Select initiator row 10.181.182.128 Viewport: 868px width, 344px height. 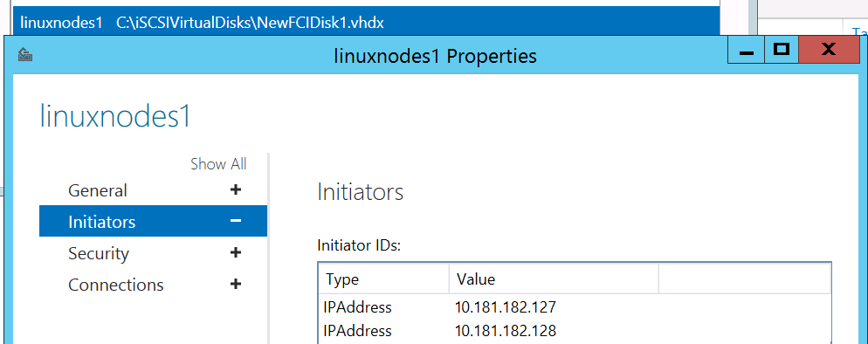(x=574, y=331)
